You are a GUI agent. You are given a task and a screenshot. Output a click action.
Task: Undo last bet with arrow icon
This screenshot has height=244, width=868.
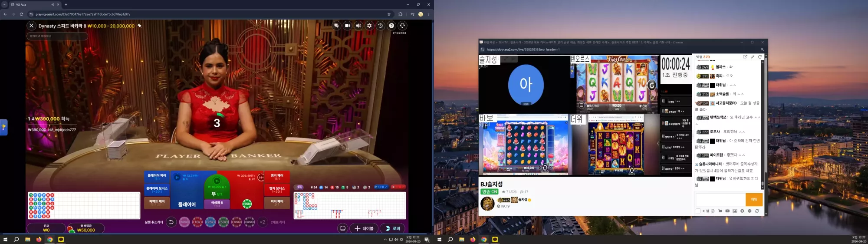point(171,222)
